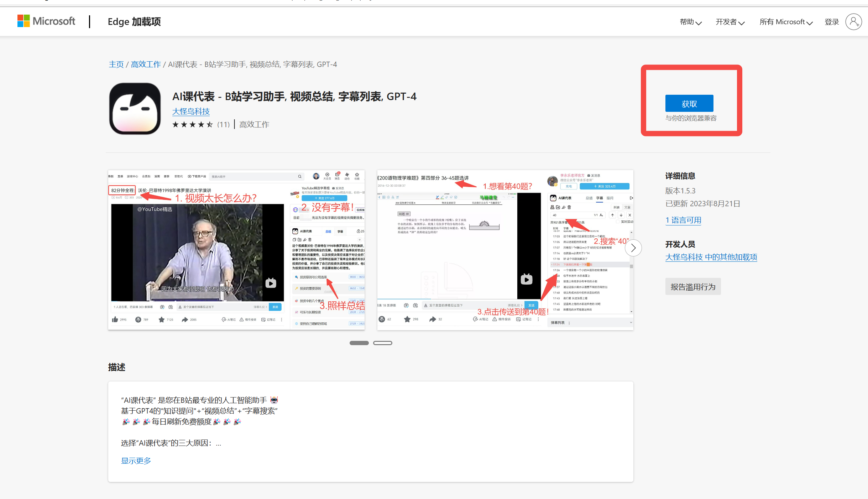Click the 报告滥用行为 button

693,287
